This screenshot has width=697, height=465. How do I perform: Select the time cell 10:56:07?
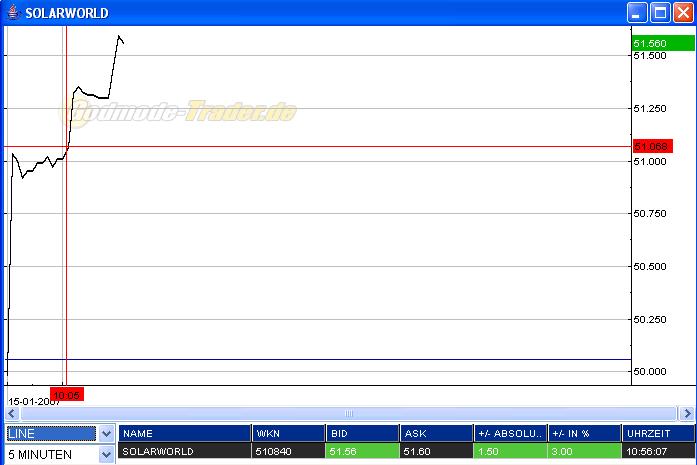point(658,451)
